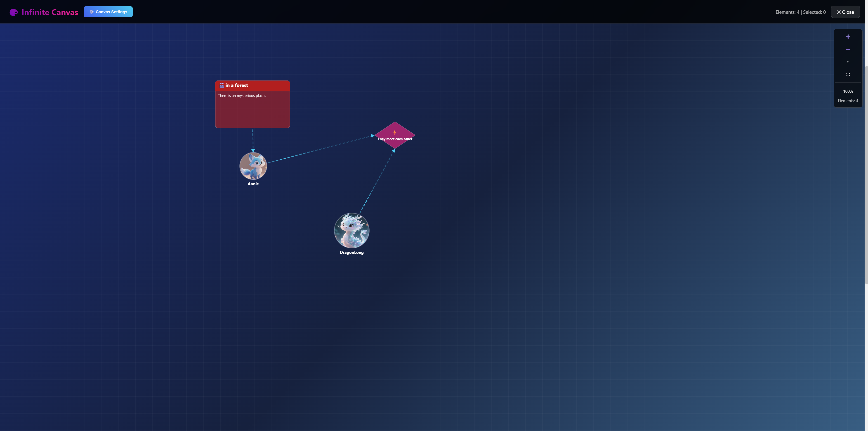Click the Annie name label
868x431 pixels.
pos(253,184)
